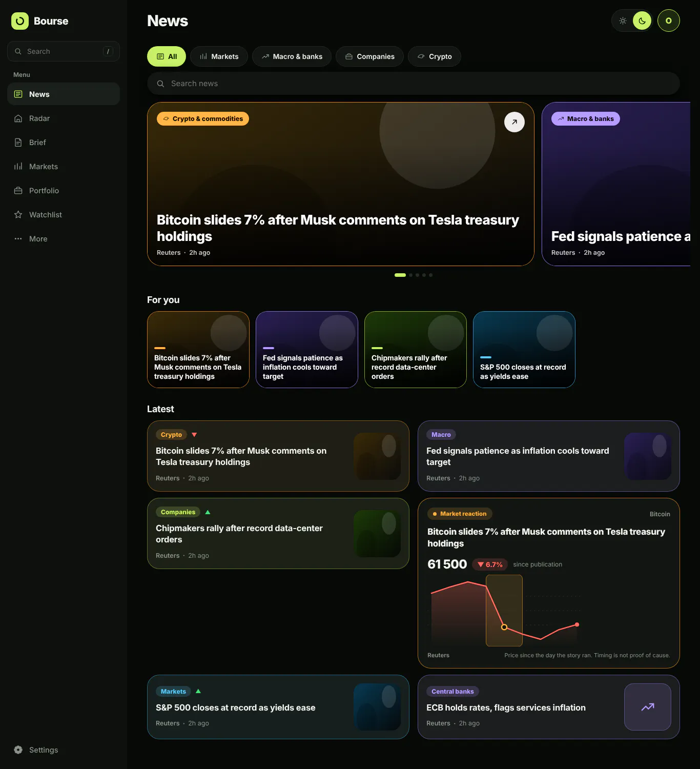Open Latest Fed signals patience article

(549, 456)
